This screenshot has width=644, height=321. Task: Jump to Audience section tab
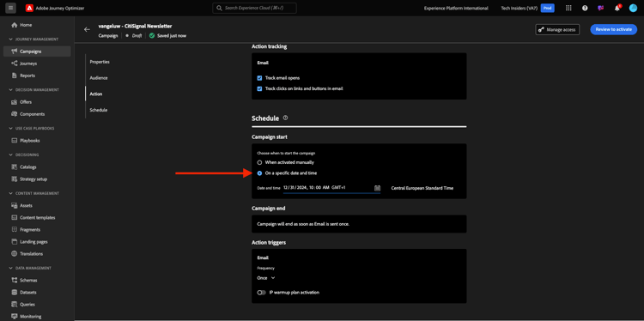point(99,78)
